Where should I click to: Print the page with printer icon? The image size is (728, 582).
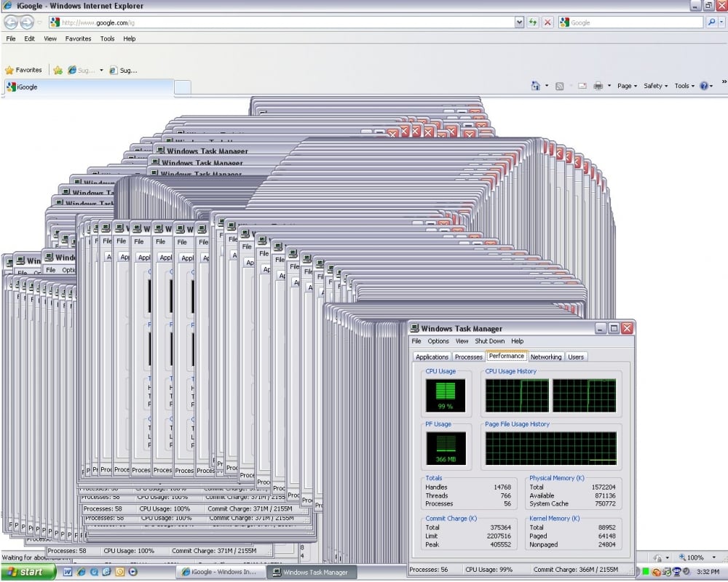pyautogui.click(x=598, y=86)
